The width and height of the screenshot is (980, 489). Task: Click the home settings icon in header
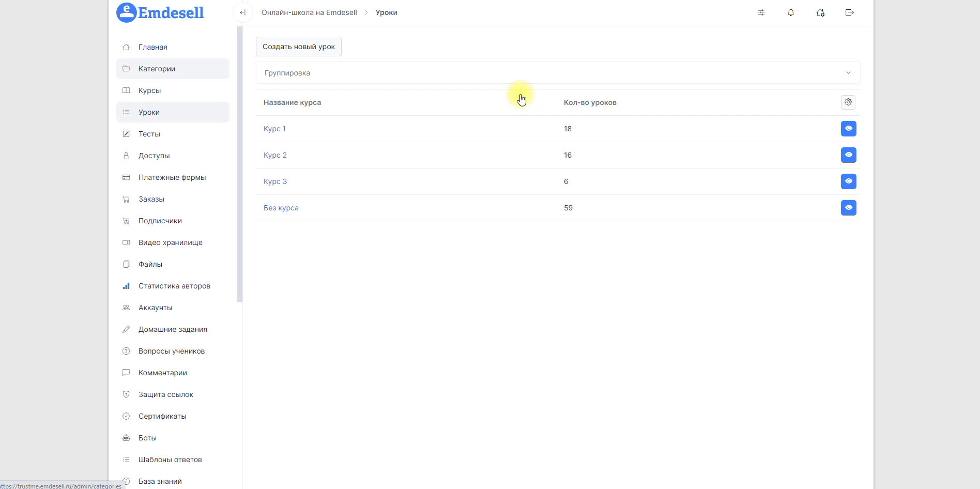tap(820, 12)
